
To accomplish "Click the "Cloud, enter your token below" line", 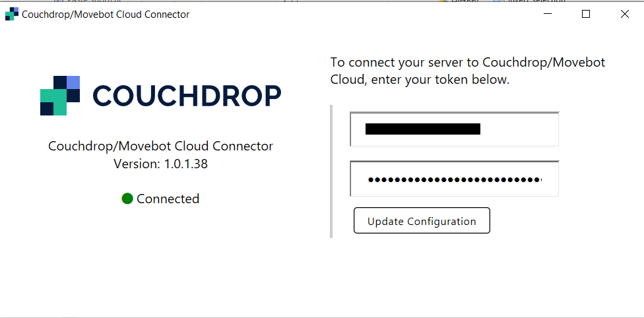I will [x=420, y=80].
